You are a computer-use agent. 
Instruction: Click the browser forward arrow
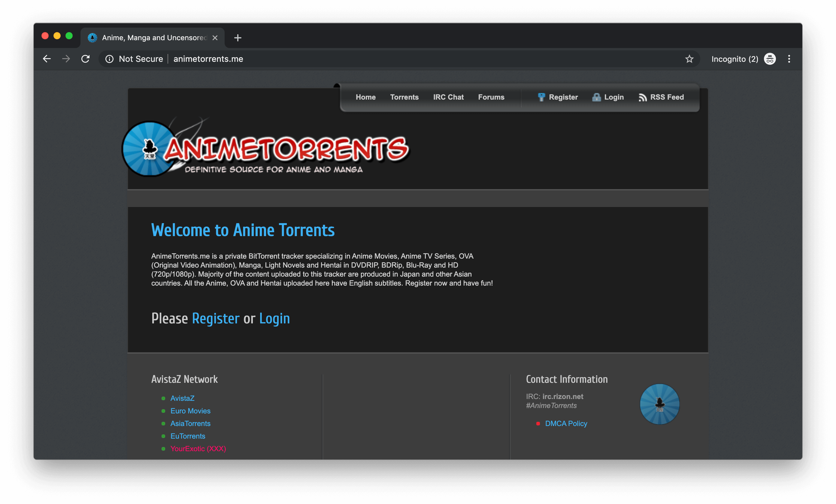pos(66,59)
